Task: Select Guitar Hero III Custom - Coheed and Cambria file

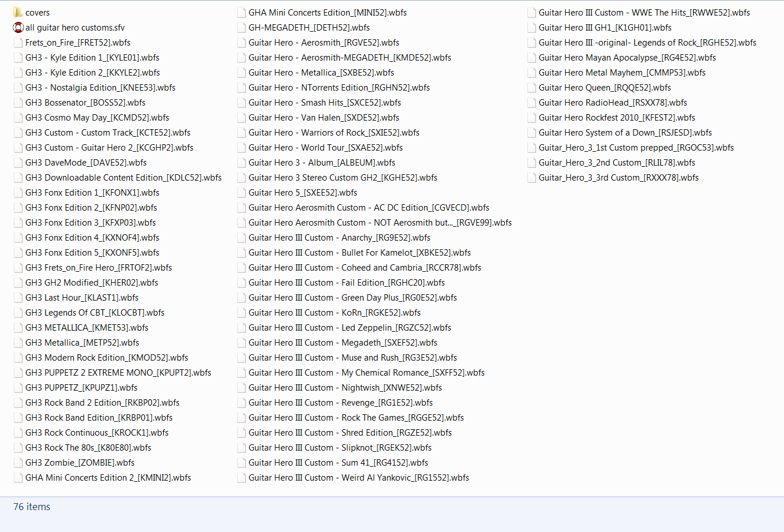Action: [365, 267]
